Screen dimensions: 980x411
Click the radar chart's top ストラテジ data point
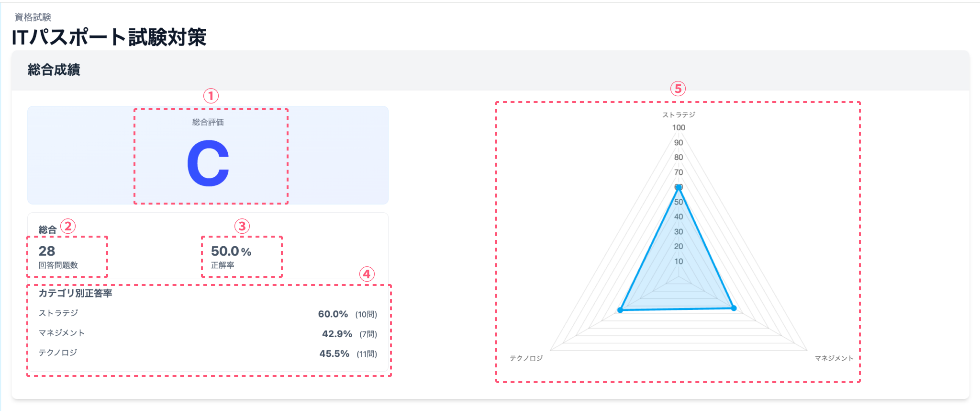coord(678,187)
